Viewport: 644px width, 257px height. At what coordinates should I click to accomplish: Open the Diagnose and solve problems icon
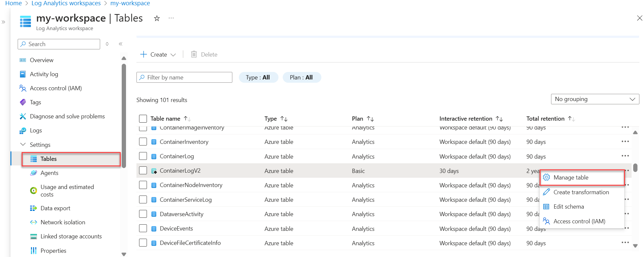point(23,116)
